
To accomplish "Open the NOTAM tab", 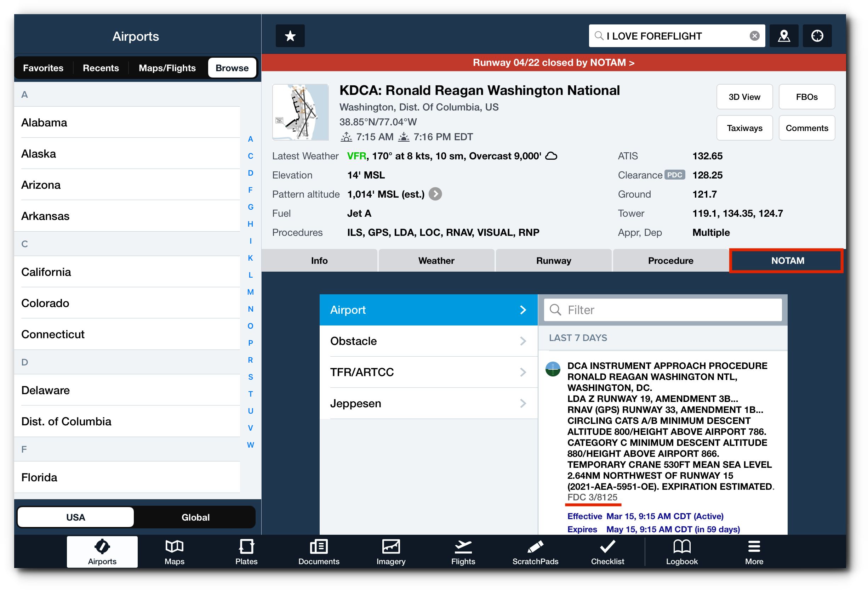I will coord(788,260).
